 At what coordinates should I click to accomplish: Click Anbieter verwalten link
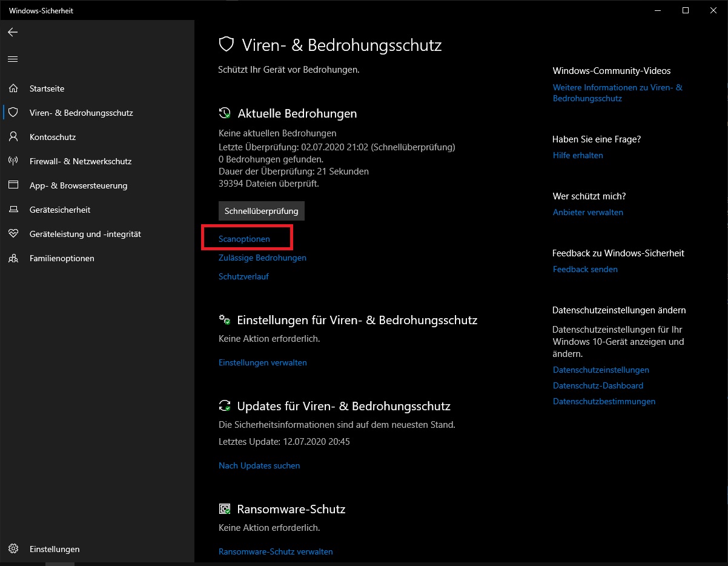[588, 212]
